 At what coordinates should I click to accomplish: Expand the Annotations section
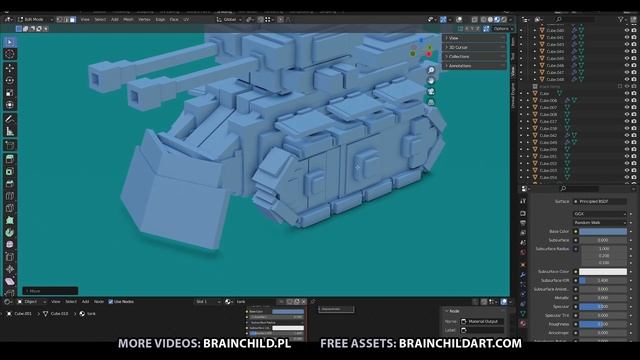click(473, 66)
